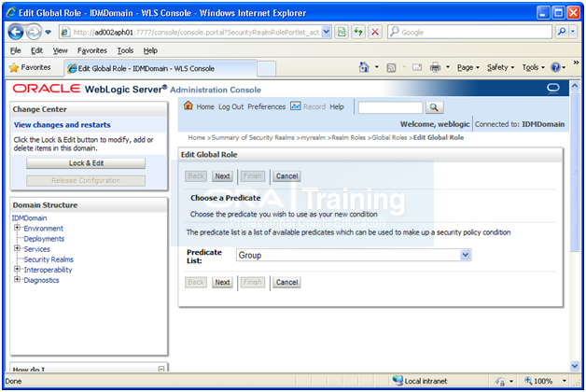
Task: Go back with the browser Back arrow
Action: point(16,32)
